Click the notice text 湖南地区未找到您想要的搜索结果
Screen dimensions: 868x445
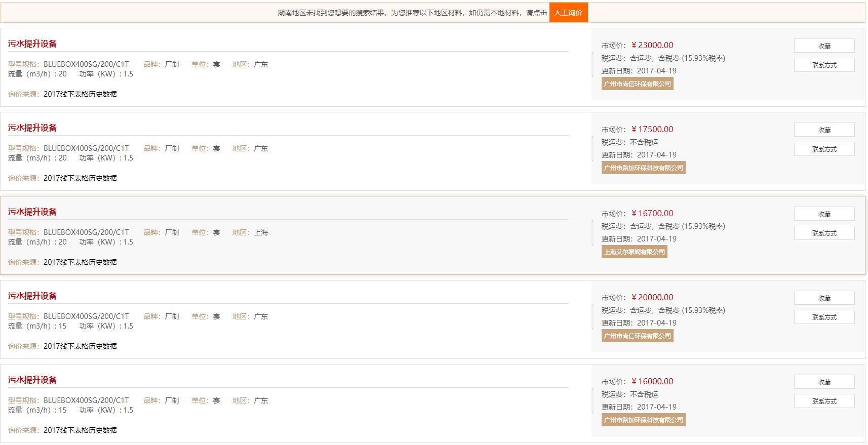[x=331, y=13]
